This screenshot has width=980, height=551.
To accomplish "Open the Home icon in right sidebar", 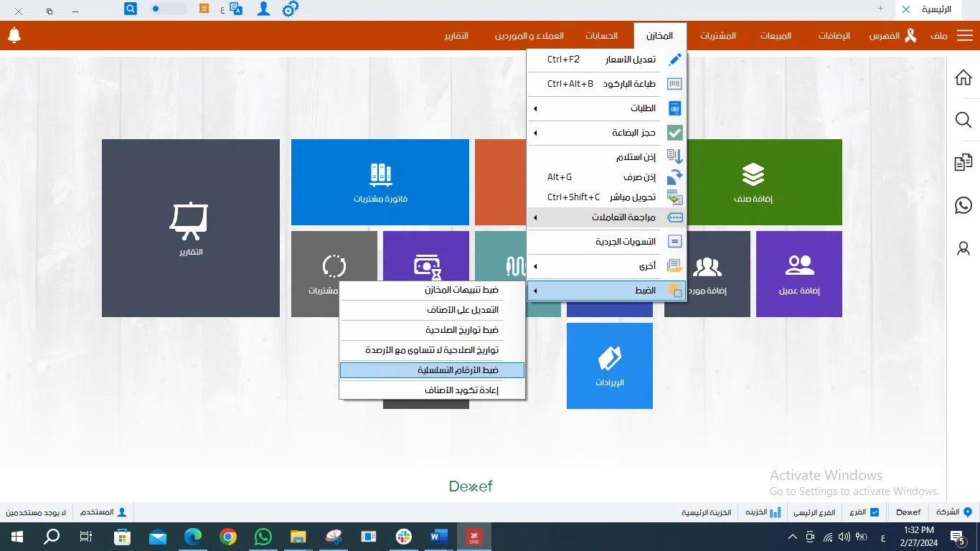I will pos(963,77).
